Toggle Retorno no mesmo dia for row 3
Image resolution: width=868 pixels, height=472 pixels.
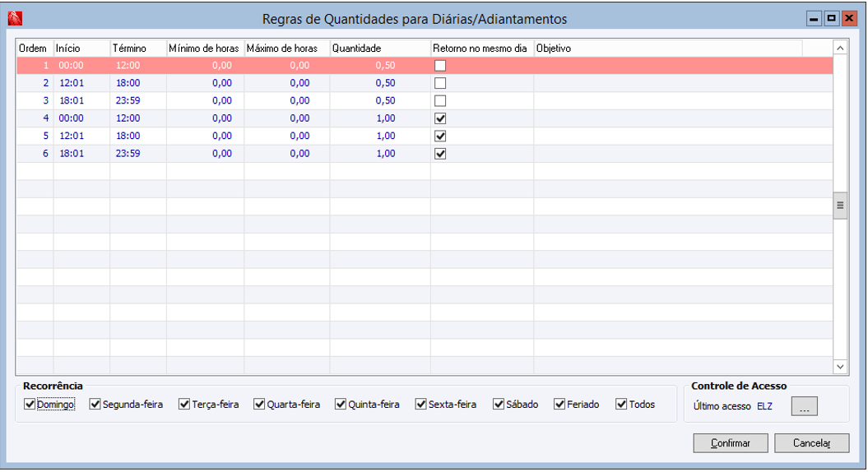440,100
